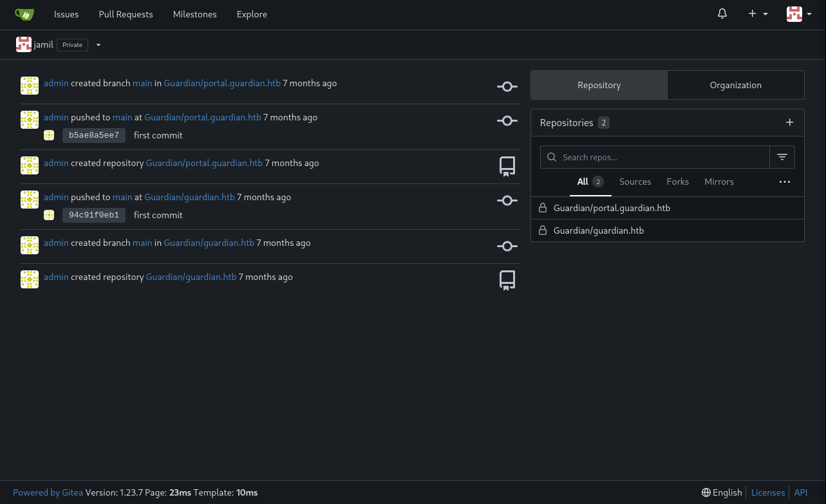Image resolution: width=826 pixels, height=504 pixels.
Task: Open Pull Requests in the top navigation
Action: click(126, 14)
